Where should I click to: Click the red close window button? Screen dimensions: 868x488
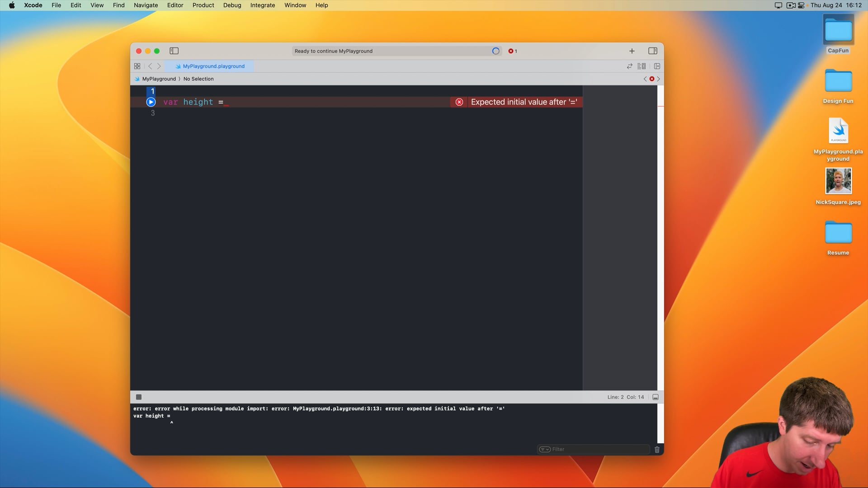pyautogui.click(x=139, y=51)
